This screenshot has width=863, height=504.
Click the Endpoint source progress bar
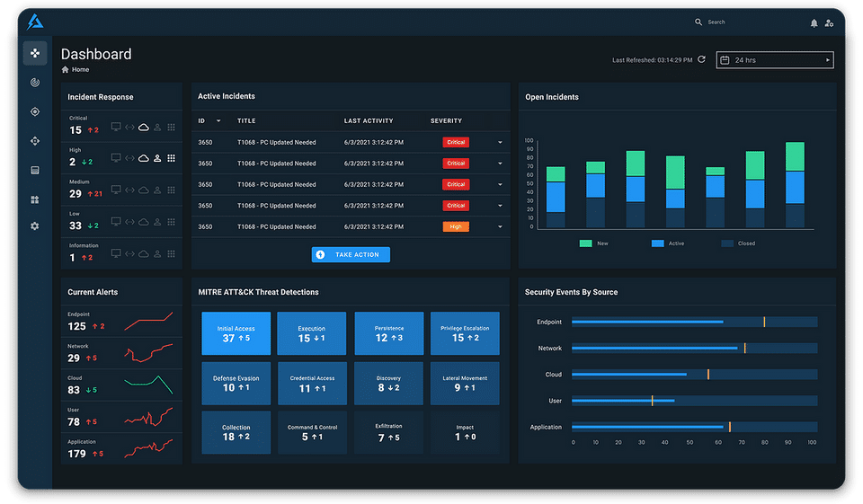click(695, 322)
